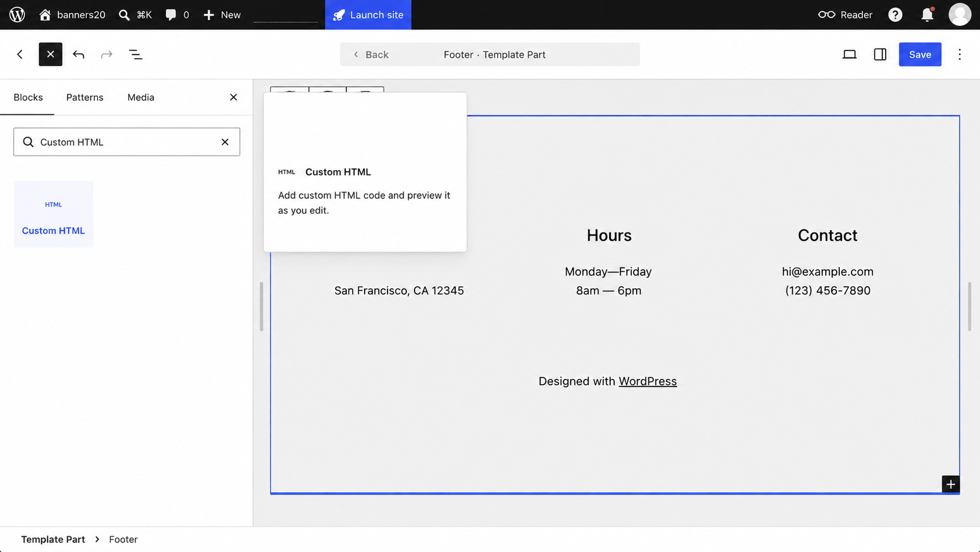
Task: Open the WordPress logo menu
Action: click(17, 15)
